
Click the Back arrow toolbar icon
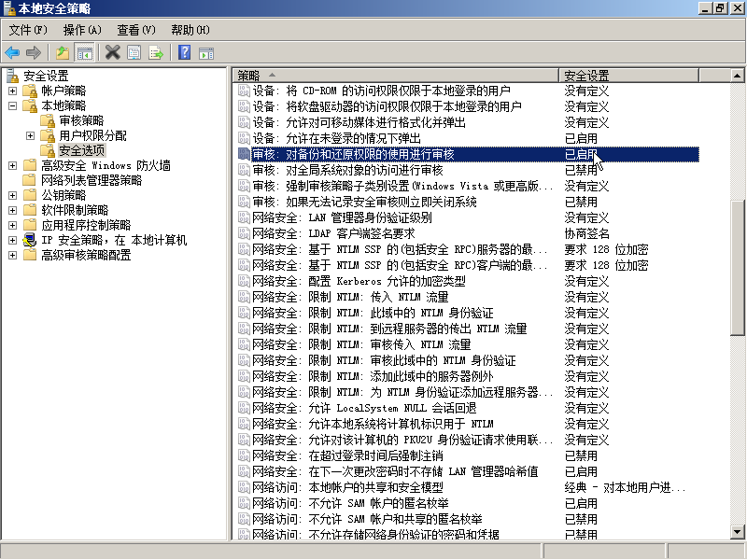[12, 52]
